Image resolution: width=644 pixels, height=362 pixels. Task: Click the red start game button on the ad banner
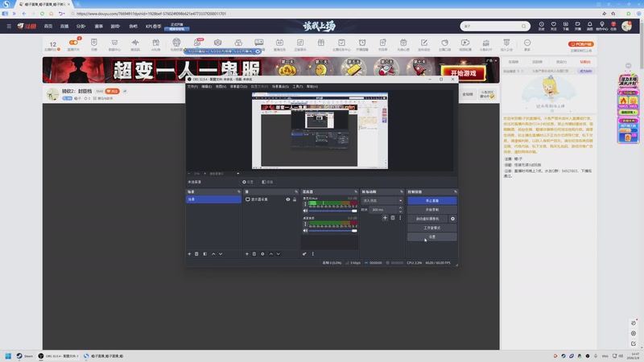[x=463, y=73]
